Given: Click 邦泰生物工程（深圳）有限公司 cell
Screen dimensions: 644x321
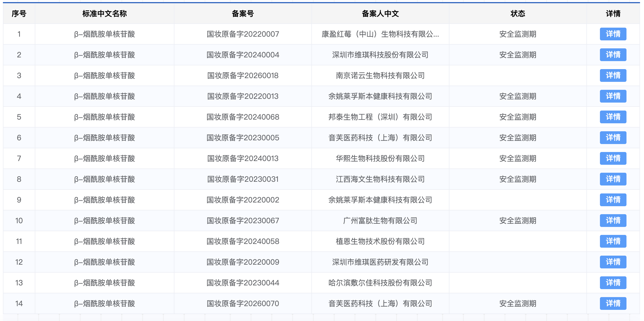Looking at the screenshot, I should coord(380,117).
